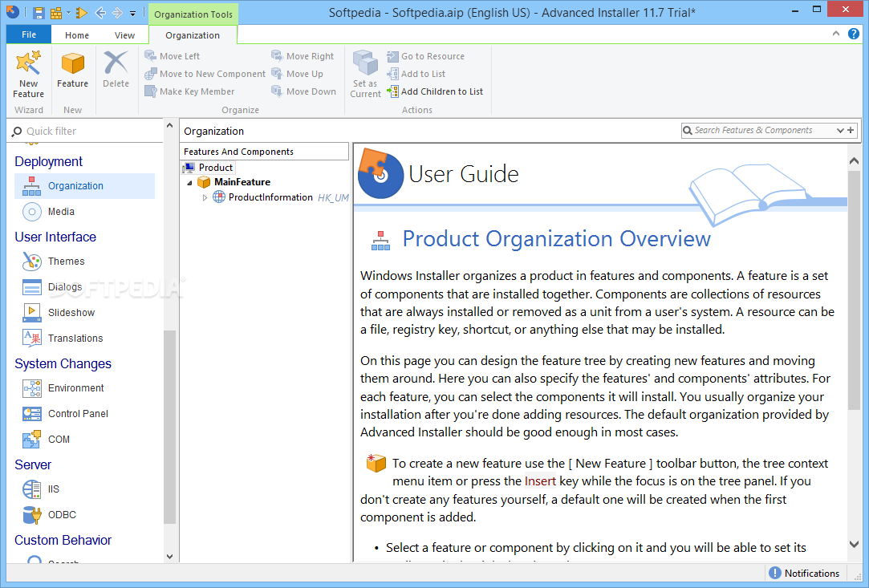The height and width of the screenshot is (588, 869).
Task: Click the sidebar vertical scrollbar thumb
Action: point(169,427)
